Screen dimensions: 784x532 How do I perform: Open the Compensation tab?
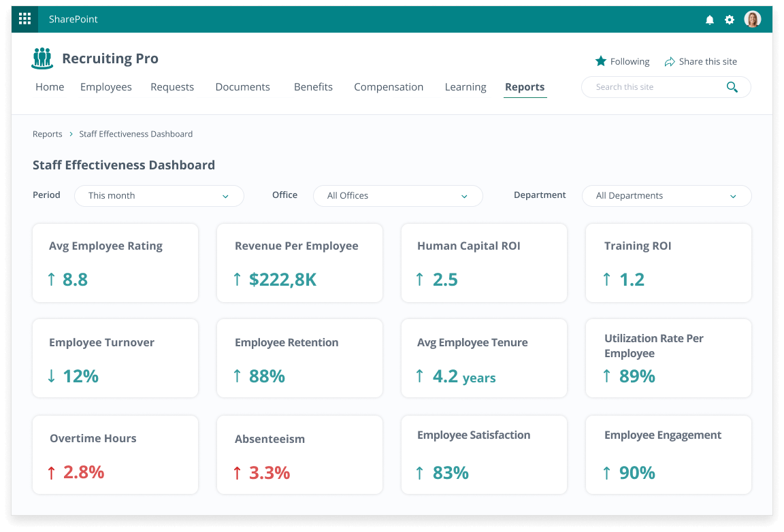point(389,87)
